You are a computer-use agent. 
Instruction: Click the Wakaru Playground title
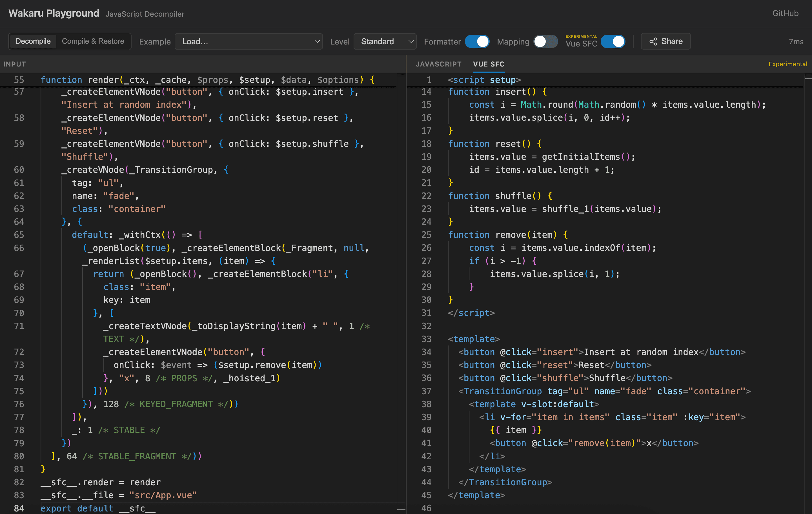pyautogui.click(x=54, y=13)
